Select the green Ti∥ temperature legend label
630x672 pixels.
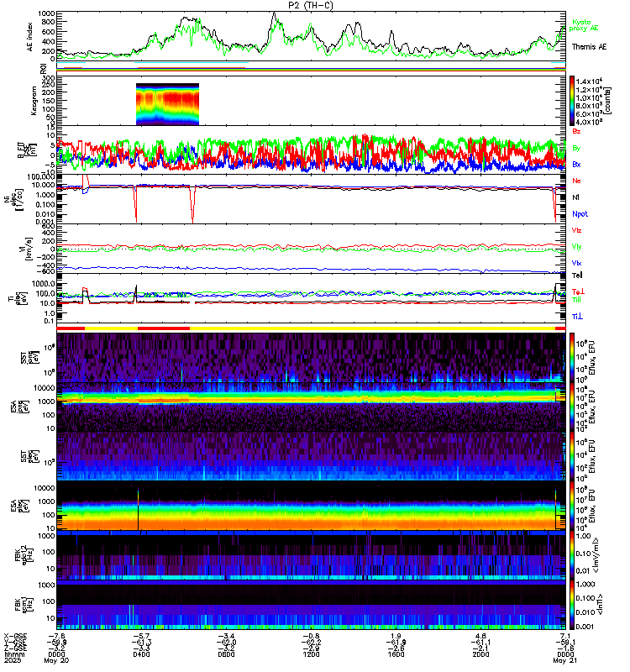576,300
